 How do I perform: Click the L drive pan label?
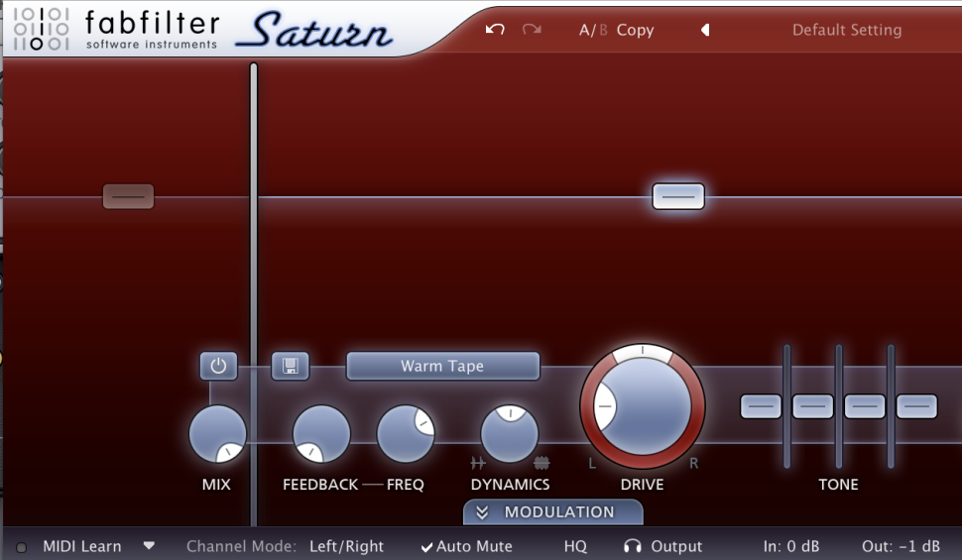[592, 463]
